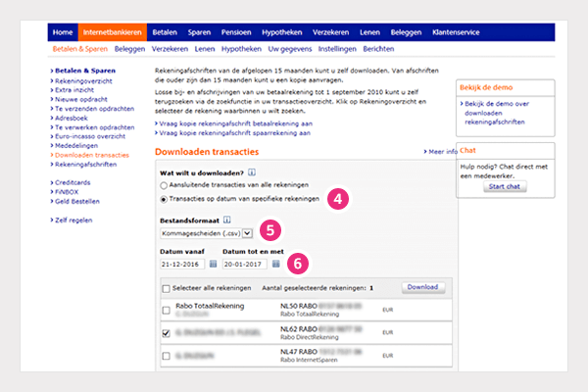Image resolution: width=588 pixels, height=392 pixels.
Task: Open 'Geld Bestellen' in sidebar
Action: (75, 202)
